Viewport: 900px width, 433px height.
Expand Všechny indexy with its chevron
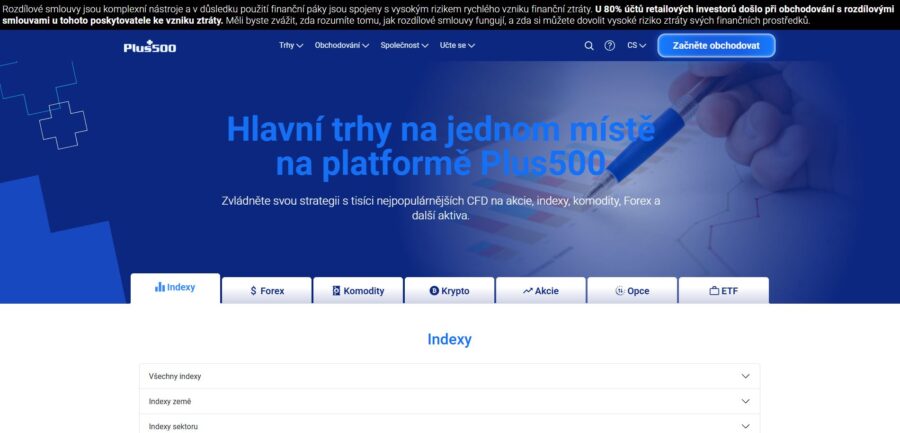745,377
